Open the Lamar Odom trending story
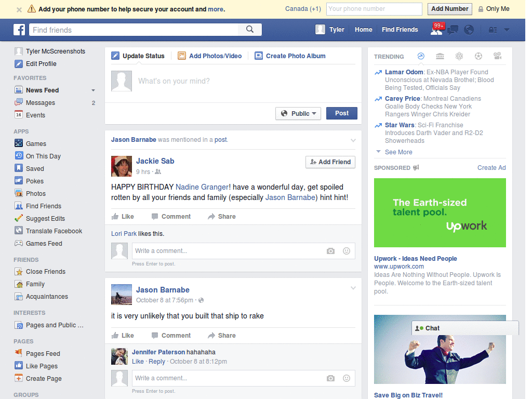This screenshot has width=532, height=399. pos(404,72)
